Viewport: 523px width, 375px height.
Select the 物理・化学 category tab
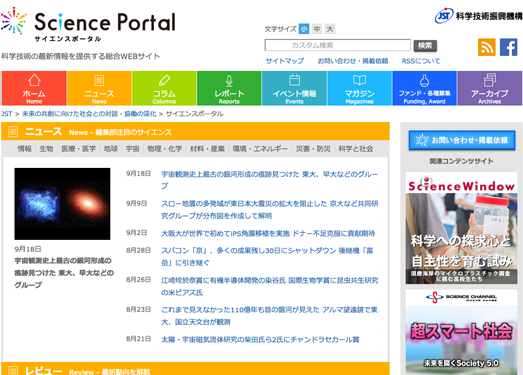(165, 149)
